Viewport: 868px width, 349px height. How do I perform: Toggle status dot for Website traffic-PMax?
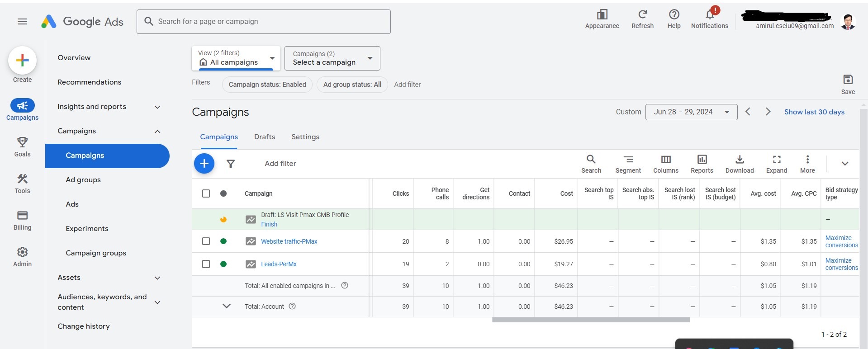[x=223, y=241]
